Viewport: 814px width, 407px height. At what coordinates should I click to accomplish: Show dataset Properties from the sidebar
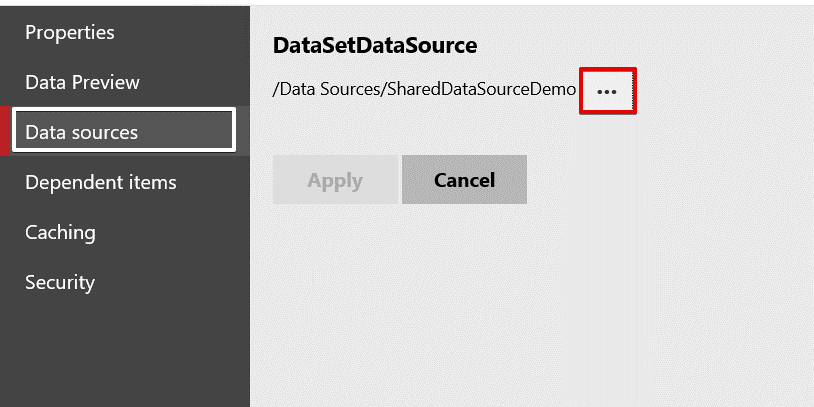70,33
